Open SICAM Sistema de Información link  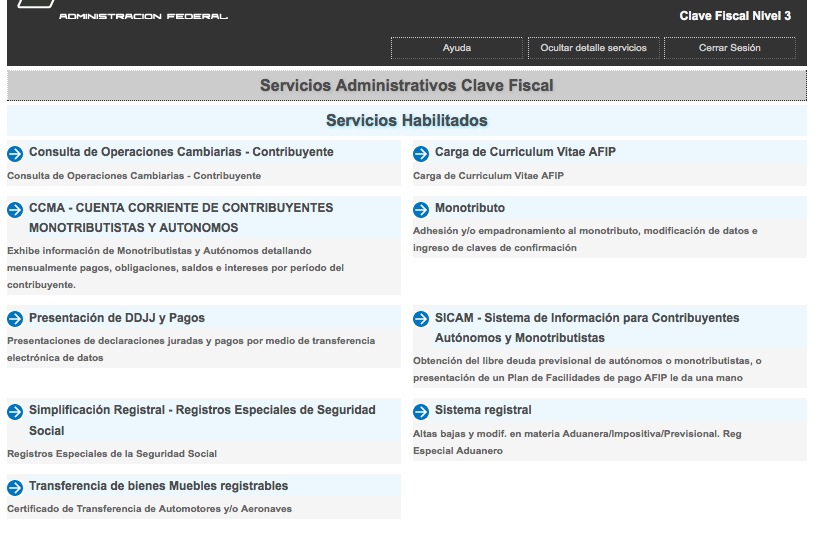587,328
